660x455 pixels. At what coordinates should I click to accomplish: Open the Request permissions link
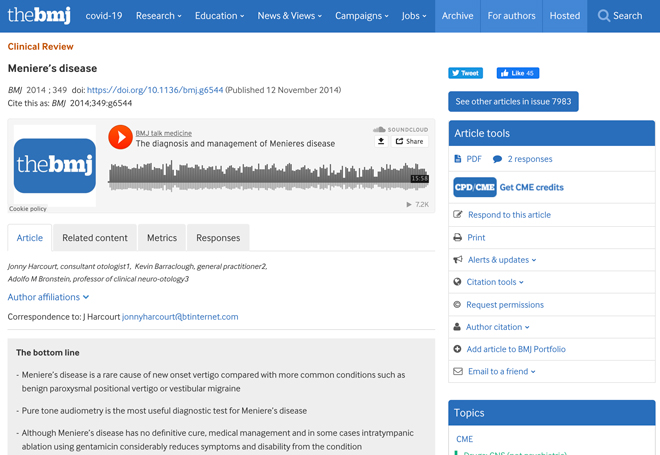click(505, 304)
